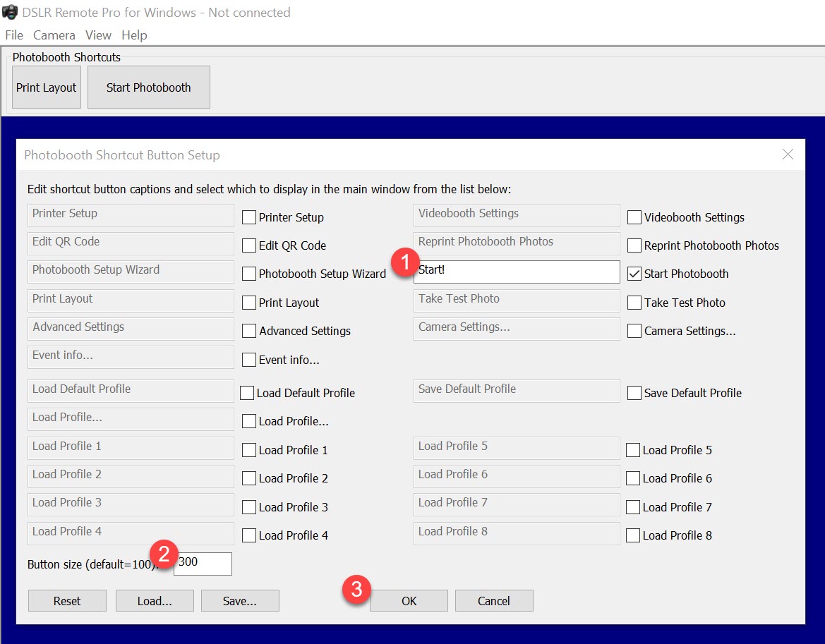Enable the Edit QR Code checkbox
This screenshot has width=825, height=644.
[x=249, y=245]
